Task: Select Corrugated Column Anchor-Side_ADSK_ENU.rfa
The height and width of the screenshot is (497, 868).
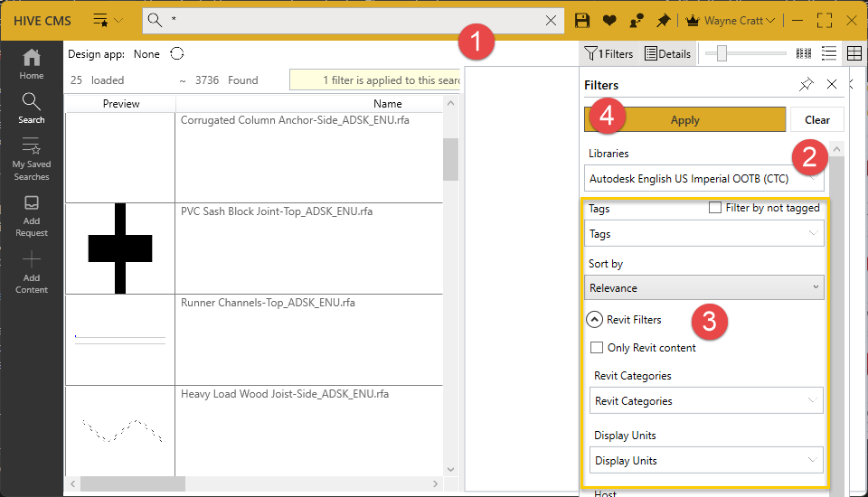Action: pos(295,120)
